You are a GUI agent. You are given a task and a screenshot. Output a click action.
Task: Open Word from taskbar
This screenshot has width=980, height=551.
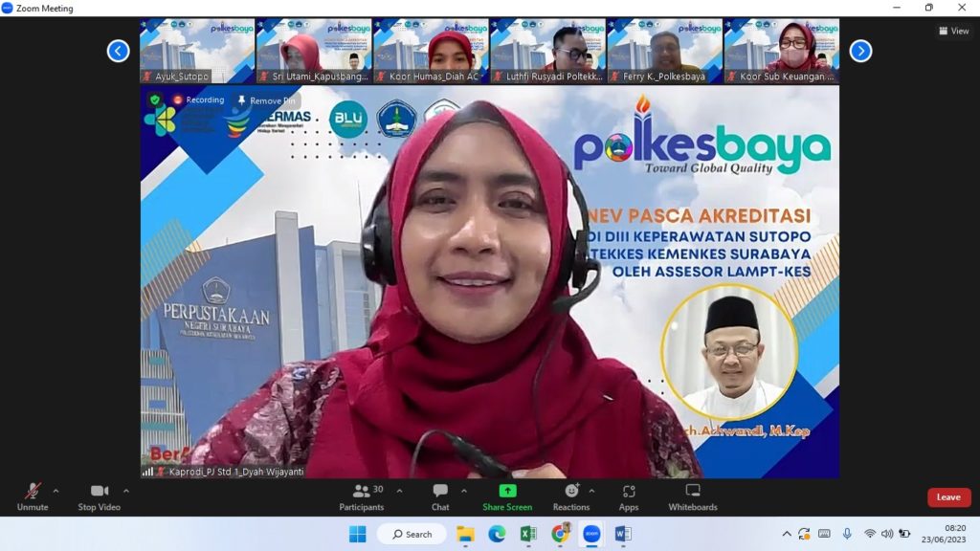click(623, 534)
